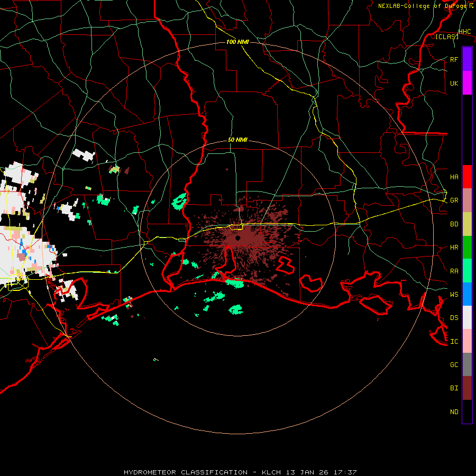Click the HR legend label
Image resolution: width=476 pixels, height=476 pixels.
(x=454, y=248)
